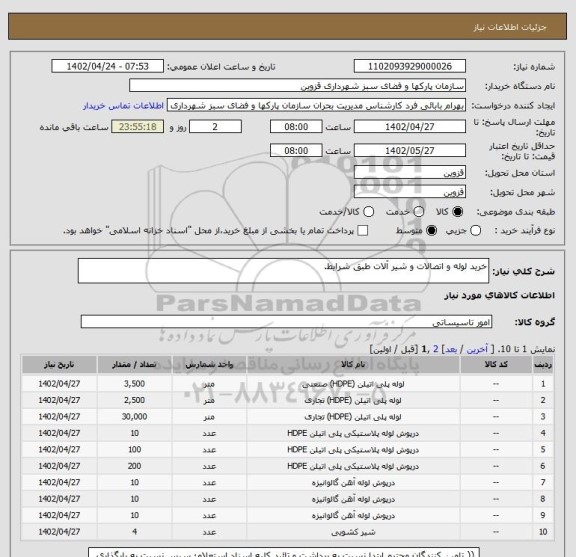The height and width of the screenshot is (557, 576).
Task: Click the تعداد / مقدار column header
Action: point(134,365)
